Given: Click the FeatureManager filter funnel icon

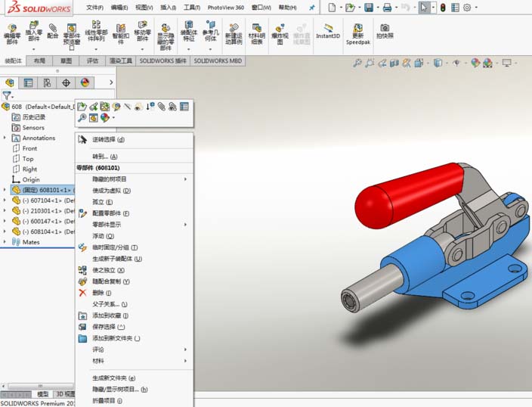Looking at the screenshot, I should [x=7, y=96].
